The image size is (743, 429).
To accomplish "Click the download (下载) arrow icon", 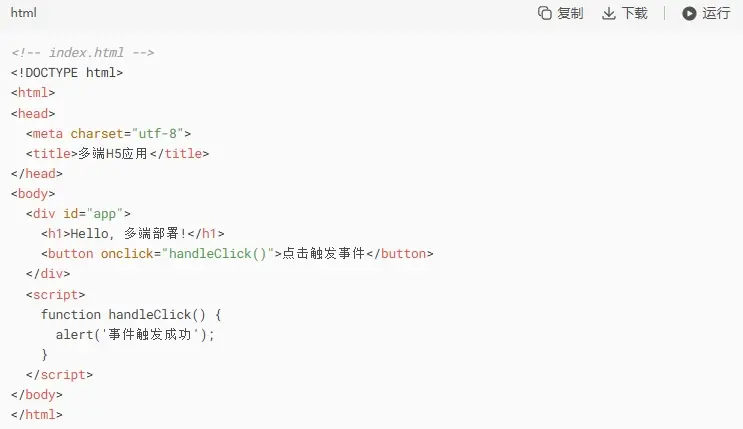I will pyautogui.click(x=608, y=13).
